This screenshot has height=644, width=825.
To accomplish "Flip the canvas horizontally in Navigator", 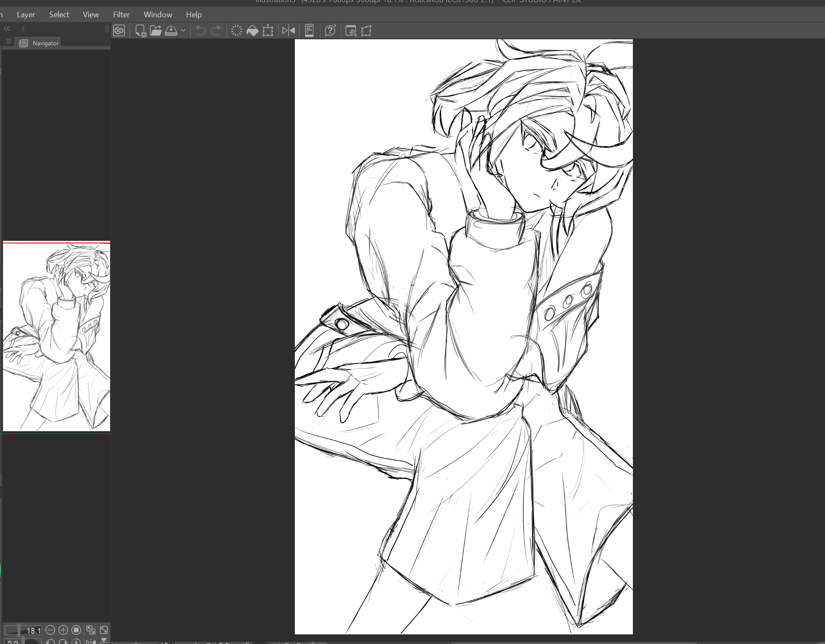I will [x=91, y=641].
